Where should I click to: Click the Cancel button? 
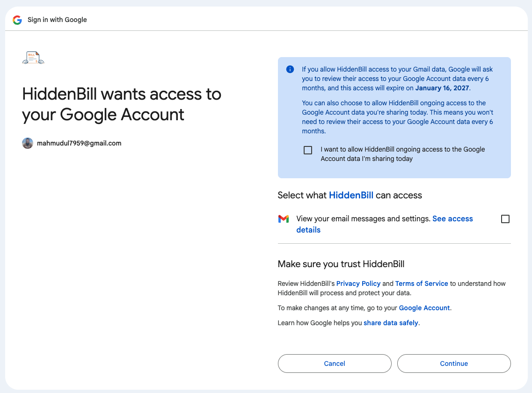pyautogui.click(x=335, y=364)
